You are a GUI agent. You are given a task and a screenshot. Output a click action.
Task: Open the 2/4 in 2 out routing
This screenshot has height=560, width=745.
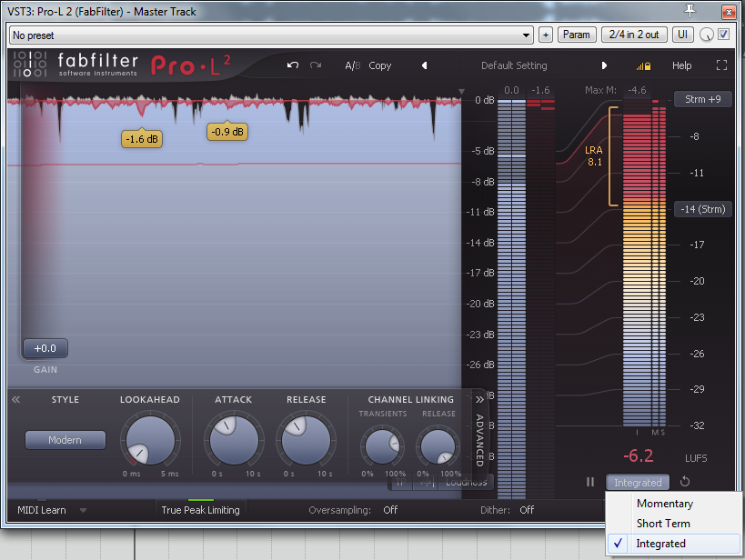634,35
